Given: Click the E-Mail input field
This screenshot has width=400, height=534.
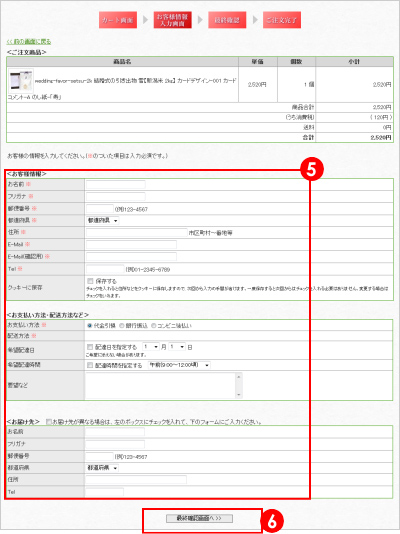Looking at the screenshot, I should click(x=131, y=245).
